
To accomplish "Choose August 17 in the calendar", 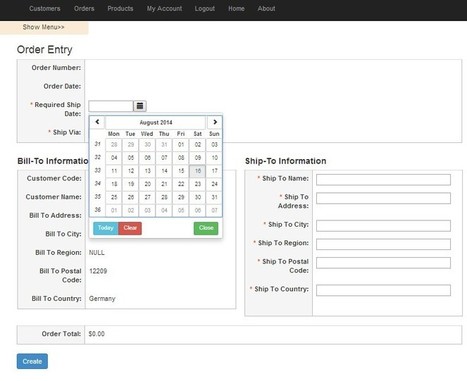I will click(x=214, y=171).
